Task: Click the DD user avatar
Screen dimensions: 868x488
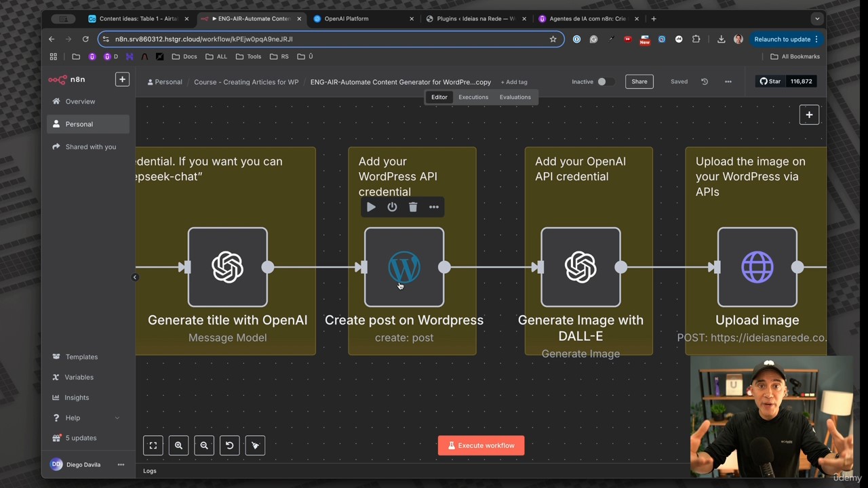Action: click(x=56, y=464)
